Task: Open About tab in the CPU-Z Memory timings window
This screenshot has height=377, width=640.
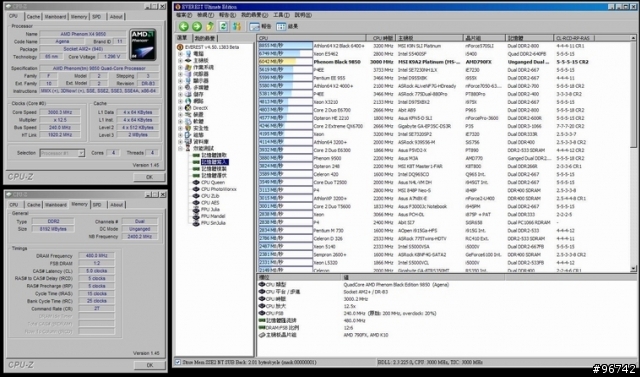Action: click(116, 205)
